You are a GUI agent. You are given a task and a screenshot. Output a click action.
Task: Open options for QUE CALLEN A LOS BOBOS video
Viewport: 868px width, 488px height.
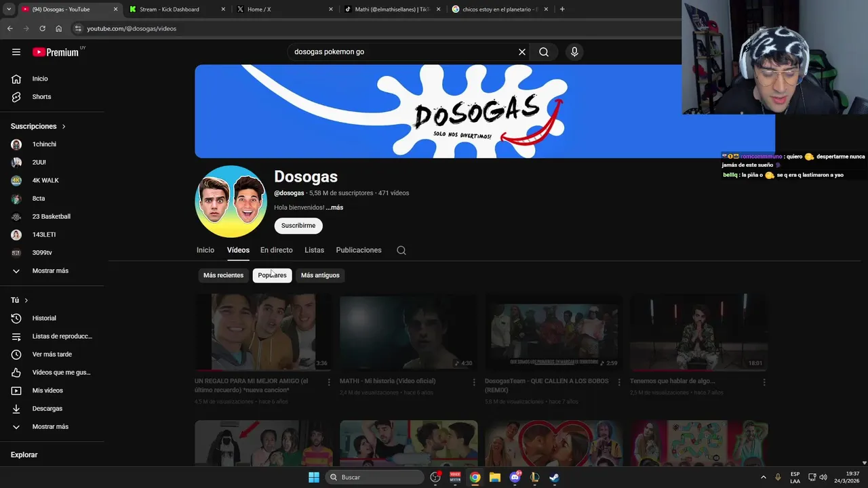pyautogui.click(x=619, y=382)
